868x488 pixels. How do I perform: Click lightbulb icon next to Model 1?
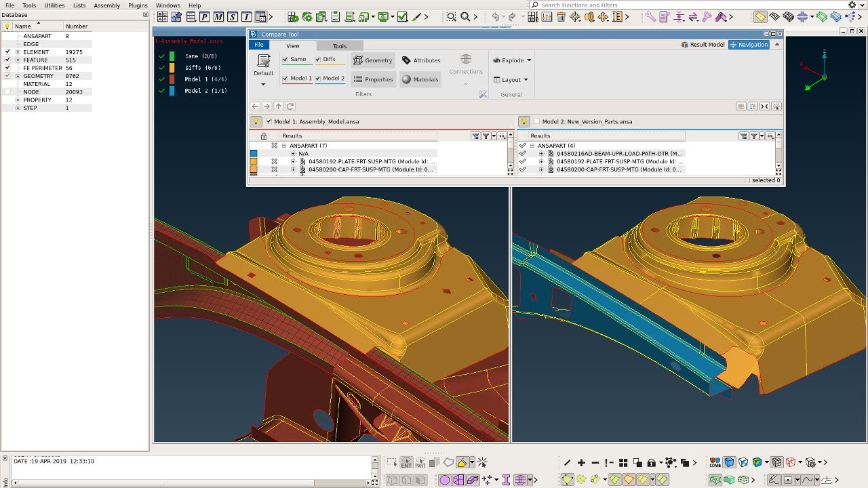256,122
